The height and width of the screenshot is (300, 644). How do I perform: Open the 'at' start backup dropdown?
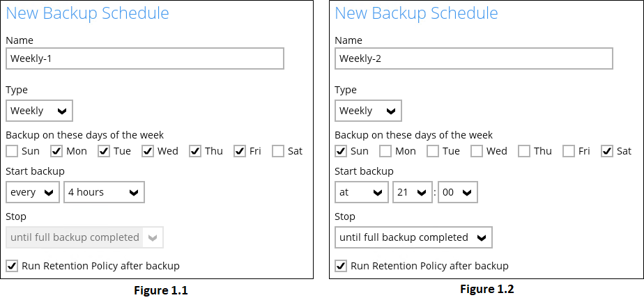362,192
